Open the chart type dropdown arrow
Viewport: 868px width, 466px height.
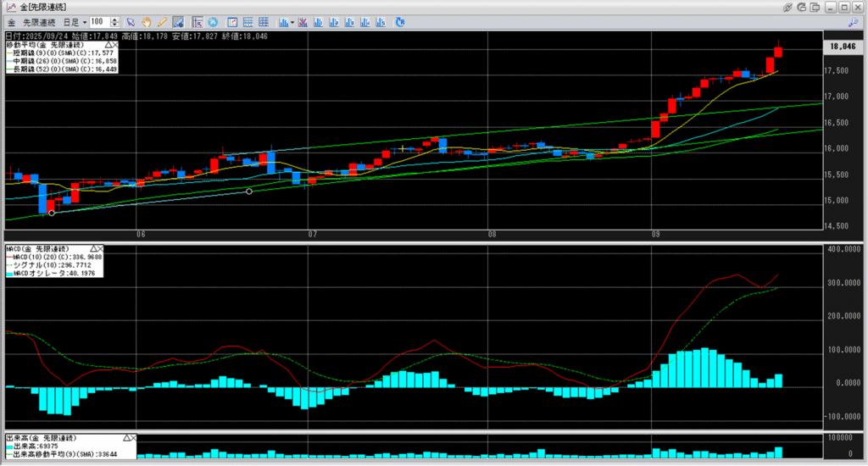click(x=292, y=21)
